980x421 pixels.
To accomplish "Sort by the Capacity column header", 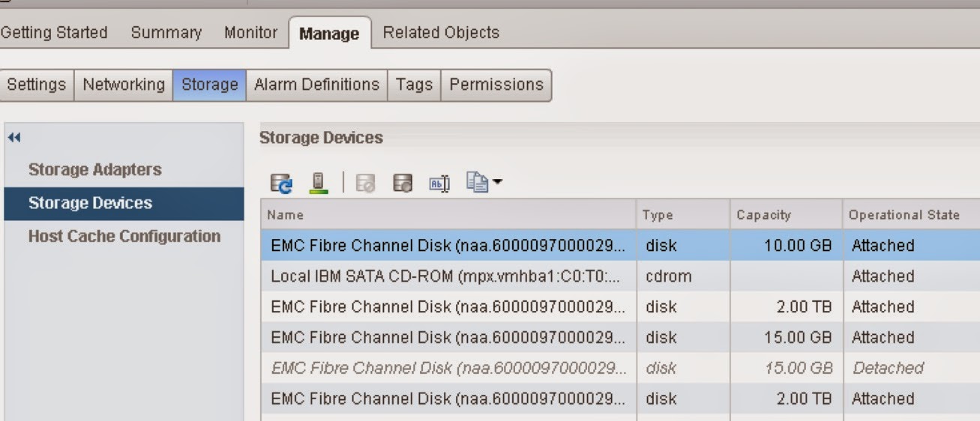I will click(786, 215).
